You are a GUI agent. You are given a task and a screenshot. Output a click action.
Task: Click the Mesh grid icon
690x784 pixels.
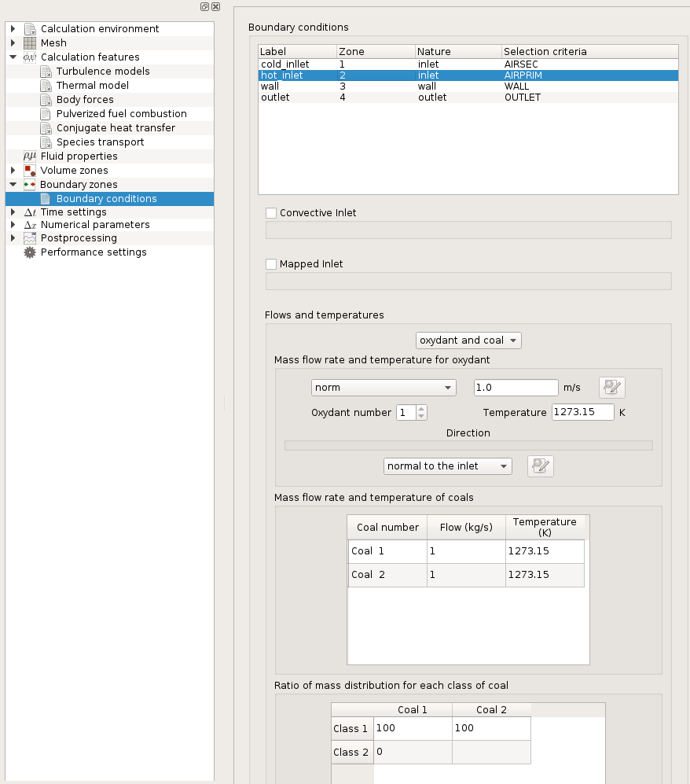point(30,43)
